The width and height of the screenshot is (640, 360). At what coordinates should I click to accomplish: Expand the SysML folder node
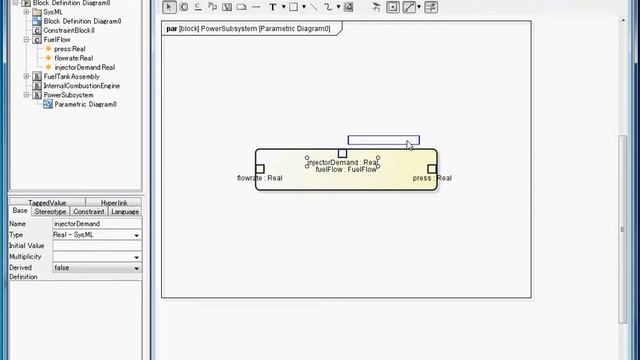27,12
